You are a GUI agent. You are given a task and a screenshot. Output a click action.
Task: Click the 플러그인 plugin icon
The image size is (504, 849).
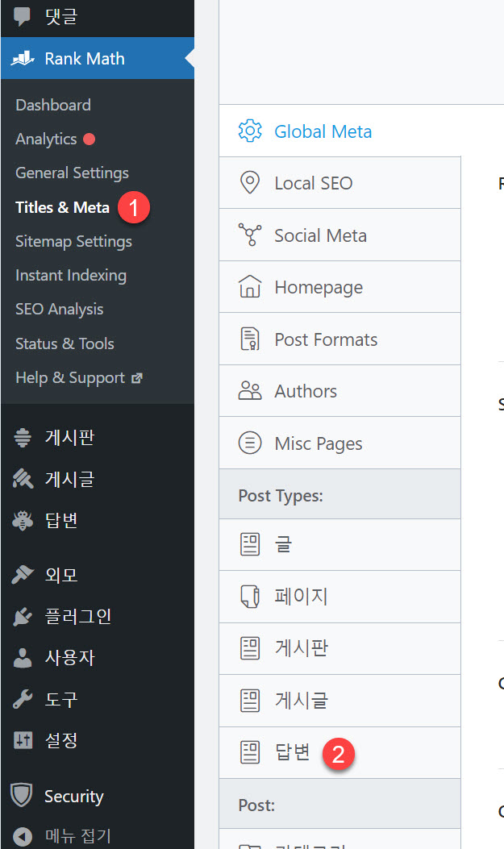(x=23, y=616)
